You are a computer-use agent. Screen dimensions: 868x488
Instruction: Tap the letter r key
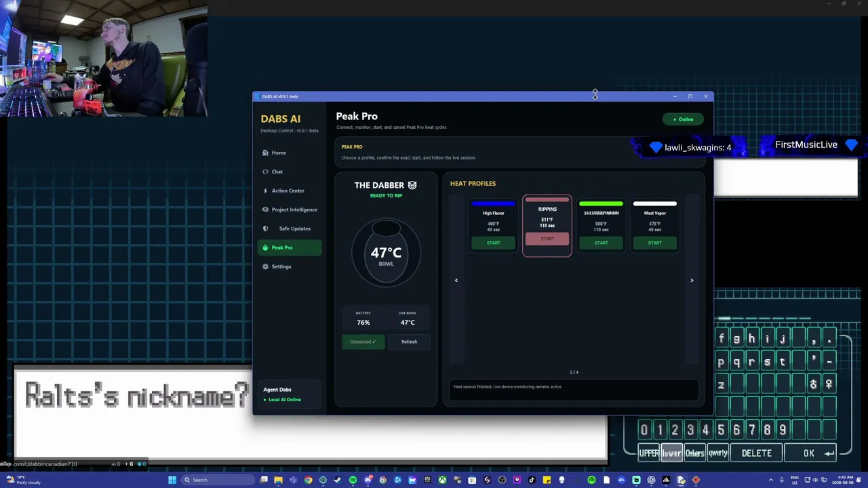(x=752, y=362)
